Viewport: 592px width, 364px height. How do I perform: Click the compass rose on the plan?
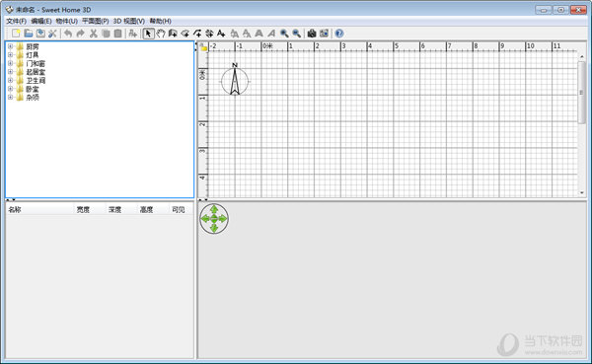click(235, 80)
